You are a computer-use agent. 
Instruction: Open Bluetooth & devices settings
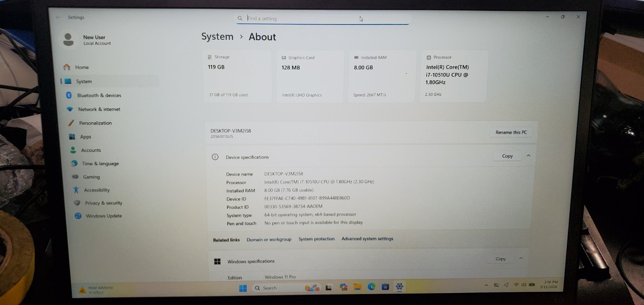[x=99, y=95]
